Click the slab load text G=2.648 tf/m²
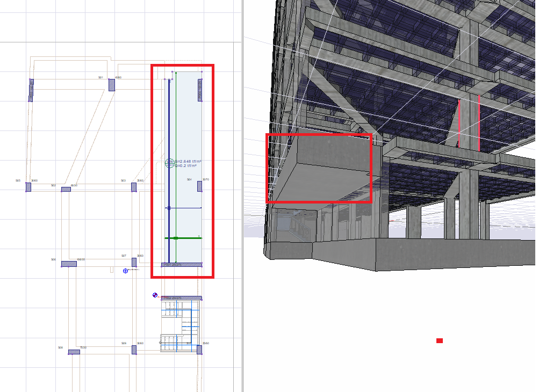This screenshot has width=553, height=392. click(188, 162)
